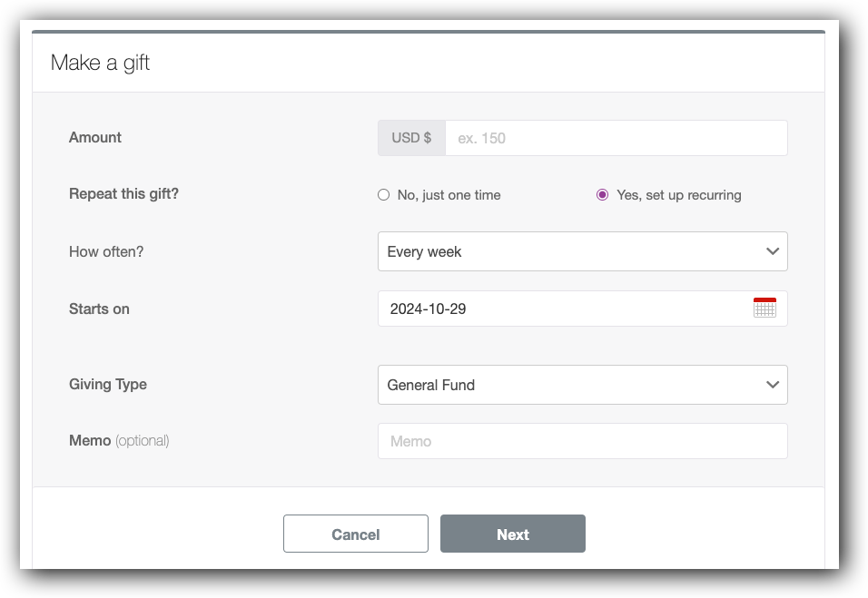The height and width of the screenshot is (598, 868).
Task: Click the chevron on the How often selector
Action: pos(771,251)
